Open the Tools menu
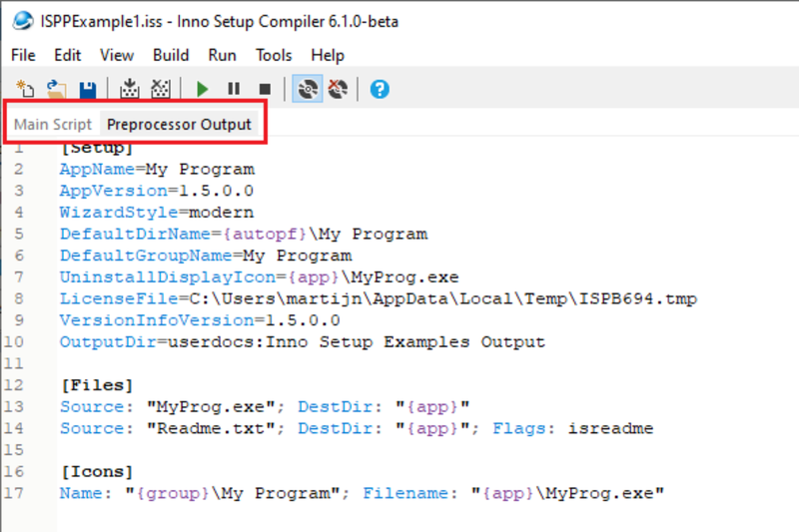The width and height of the screenshot is (799, 532). click(274, 55)
